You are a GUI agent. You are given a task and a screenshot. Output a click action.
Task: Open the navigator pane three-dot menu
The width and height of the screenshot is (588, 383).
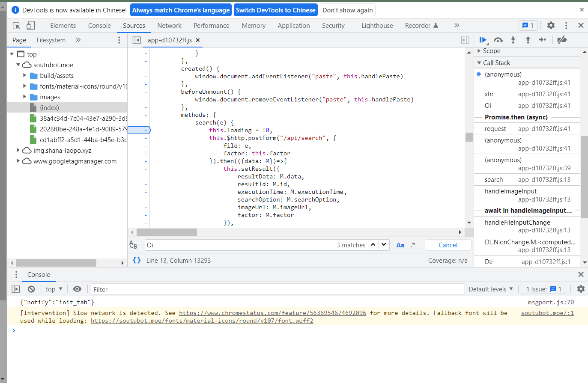pyautogui.click(x=119, y=40)
